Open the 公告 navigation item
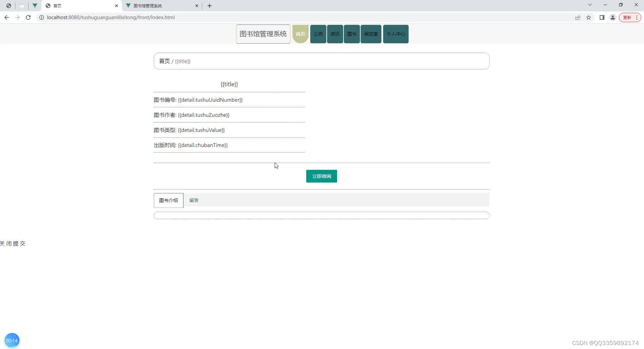Image resolution: width=644 pixels, height=349 pixels. pos(318,34)
